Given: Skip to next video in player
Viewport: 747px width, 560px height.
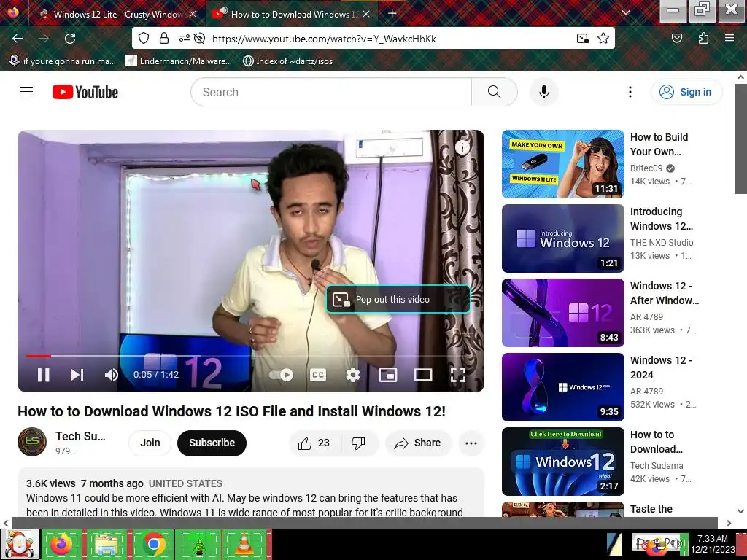Looking at the screenshot, I should tap(77, 375).
